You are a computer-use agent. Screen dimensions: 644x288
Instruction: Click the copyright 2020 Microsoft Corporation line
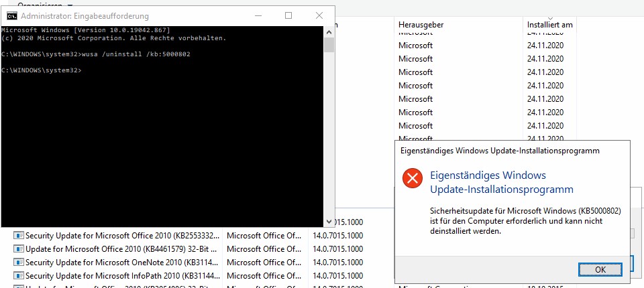click(114, 38)
